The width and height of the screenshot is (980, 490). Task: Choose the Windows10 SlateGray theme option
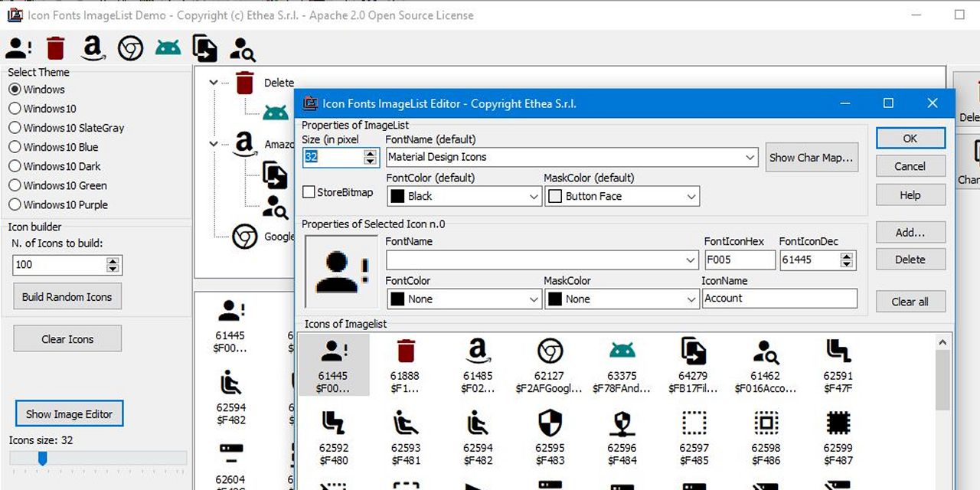(x=15, y=128)
